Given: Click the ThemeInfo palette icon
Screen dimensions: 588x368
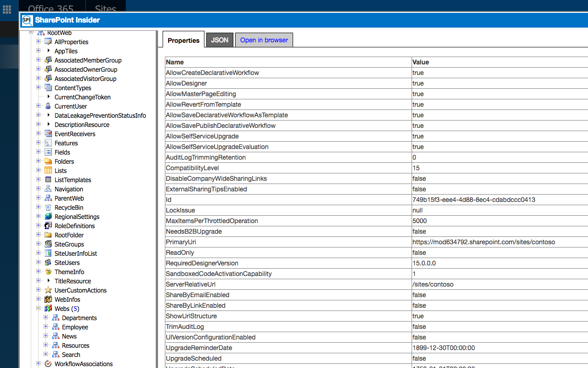Looking at the screenshot, I should [x=48, y=272].
